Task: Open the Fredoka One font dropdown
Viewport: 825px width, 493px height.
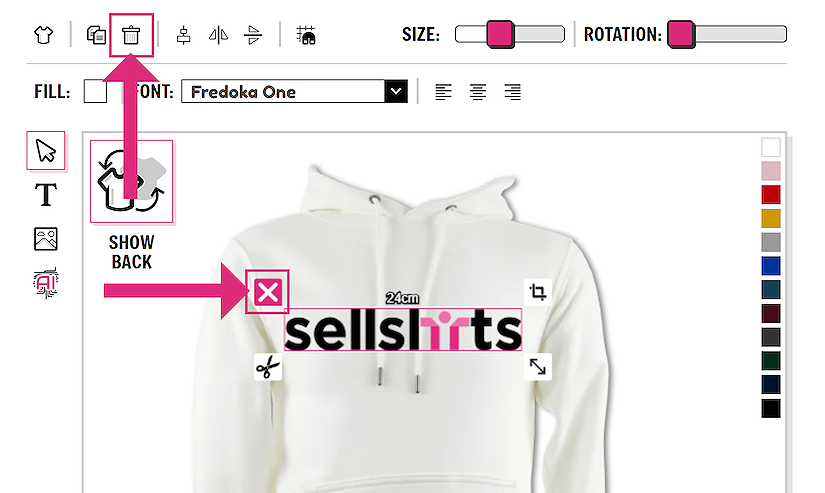Action: coord(294,92)
